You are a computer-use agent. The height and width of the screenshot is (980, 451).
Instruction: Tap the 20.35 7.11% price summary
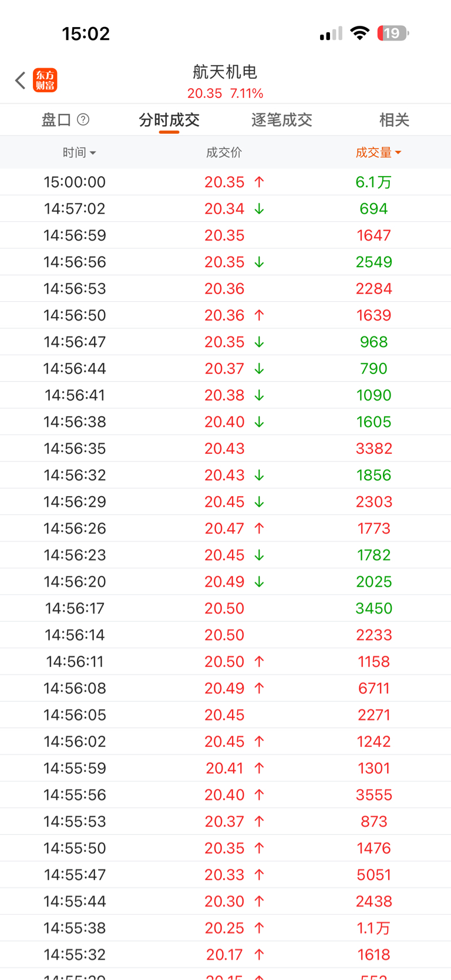pyautogui.click(x=225, y=93)
